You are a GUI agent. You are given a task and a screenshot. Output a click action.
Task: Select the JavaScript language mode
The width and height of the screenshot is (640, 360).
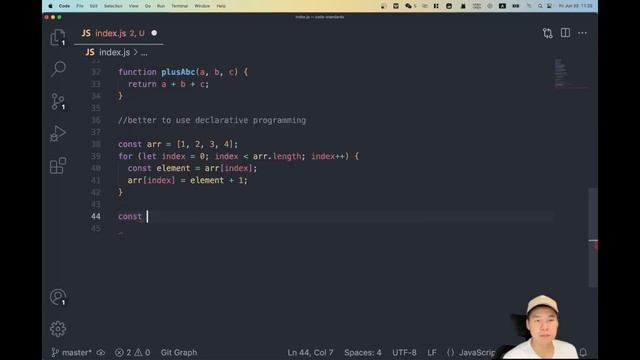[x=471, y=352]
